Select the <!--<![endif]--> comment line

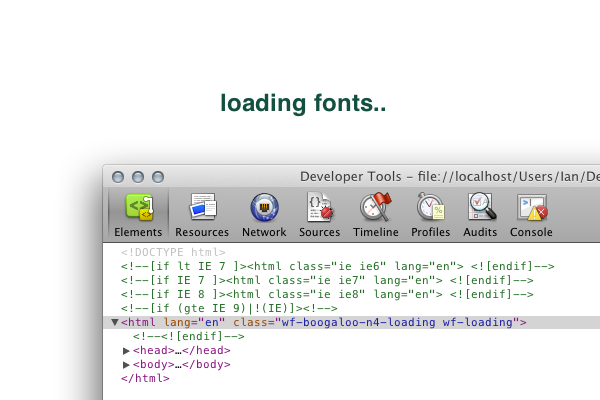189,336
